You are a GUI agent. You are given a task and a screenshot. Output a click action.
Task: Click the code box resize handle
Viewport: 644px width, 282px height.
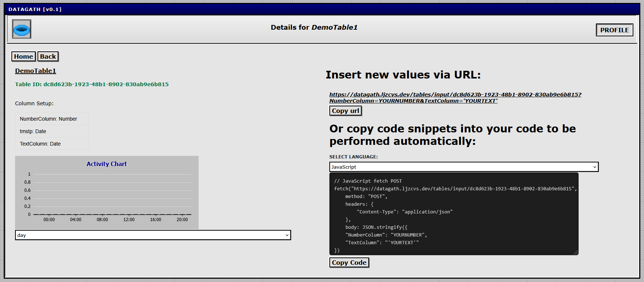(x=575, y=252)
